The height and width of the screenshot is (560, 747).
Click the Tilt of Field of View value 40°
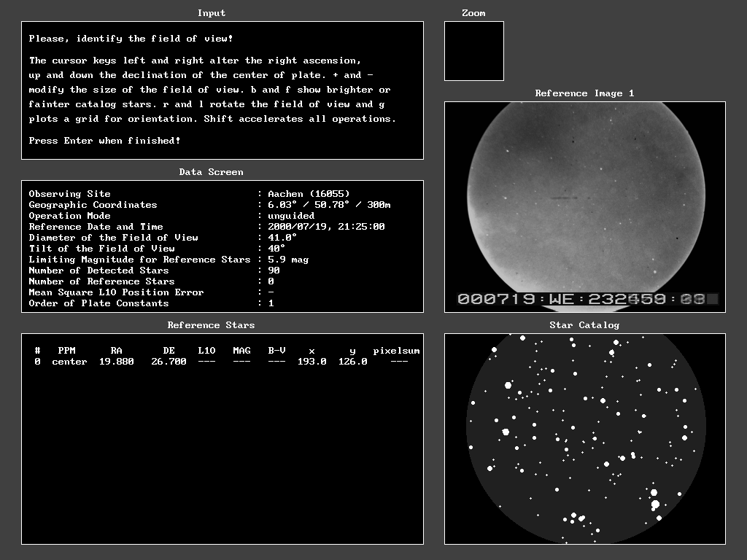(x=276, y=249)
